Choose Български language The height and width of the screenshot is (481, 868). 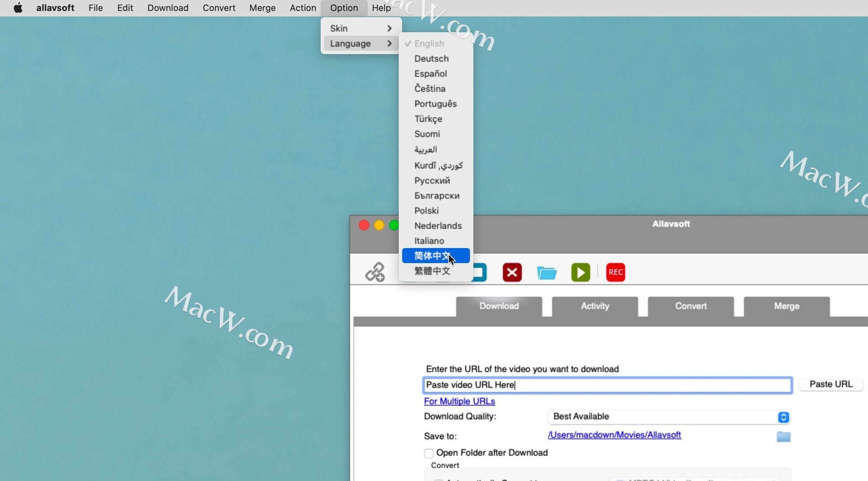[436, 196]
